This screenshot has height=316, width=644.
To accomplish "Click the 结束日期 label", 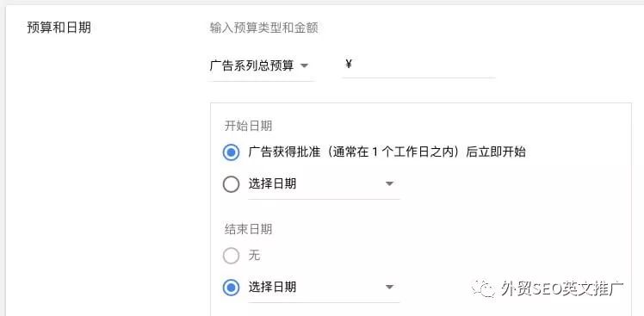I will 248,229.
